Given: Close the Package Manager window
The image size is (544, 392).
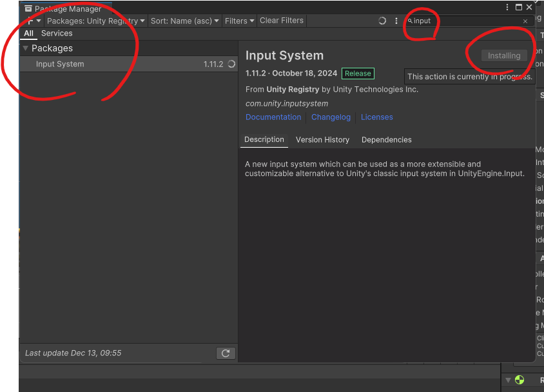Looking at the screenshot, I should point(529,7).
